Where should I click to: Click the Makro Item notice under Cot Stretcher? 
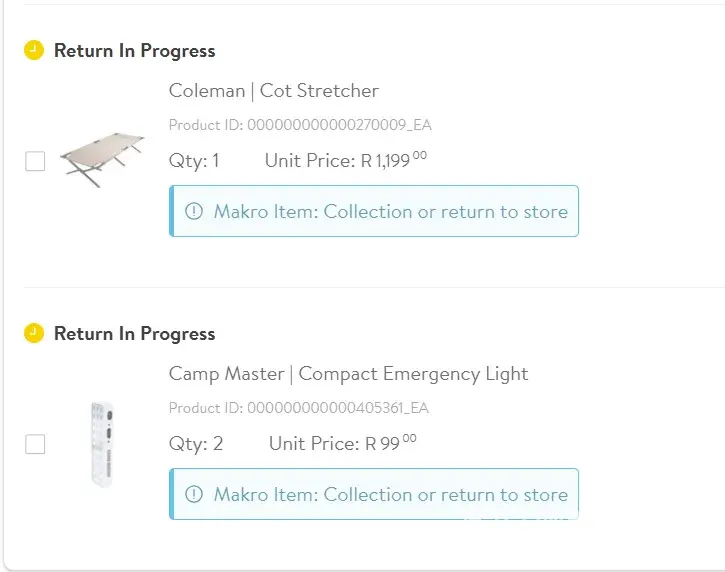tap(390, 211)
